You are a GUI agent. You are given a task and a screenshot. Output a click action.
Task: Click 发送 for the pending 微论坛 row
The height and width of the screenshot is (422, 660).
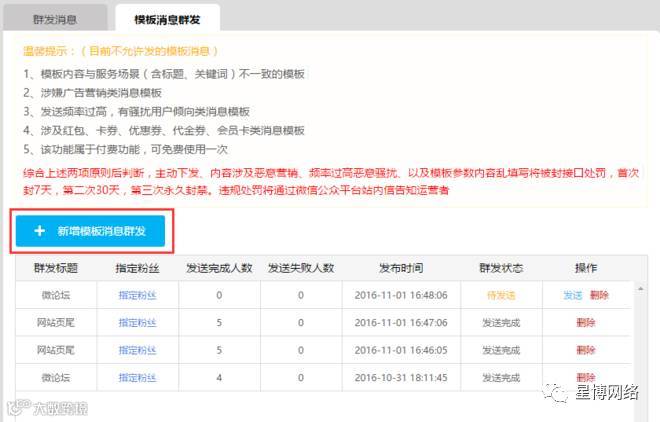click(x=572, y=295)
